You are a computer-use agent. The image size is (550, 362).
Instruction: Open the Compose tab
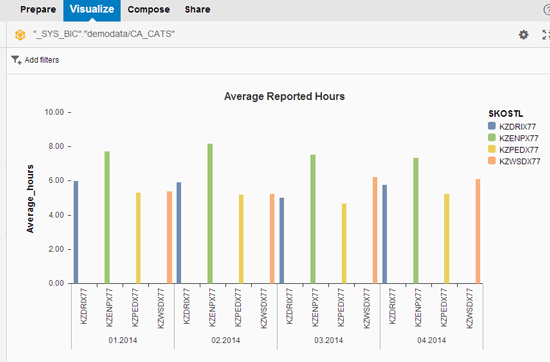149,9
